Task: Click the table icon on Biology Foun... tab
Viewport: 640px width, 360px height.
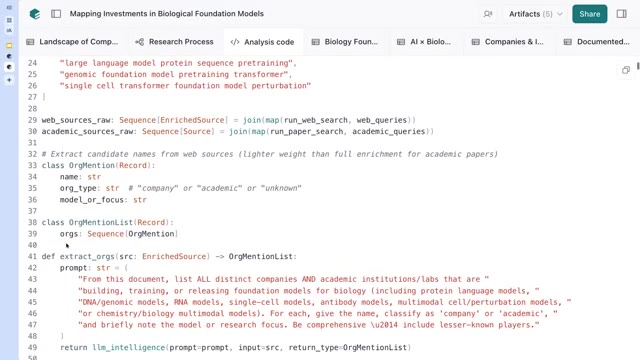Action: coord(316,42)
